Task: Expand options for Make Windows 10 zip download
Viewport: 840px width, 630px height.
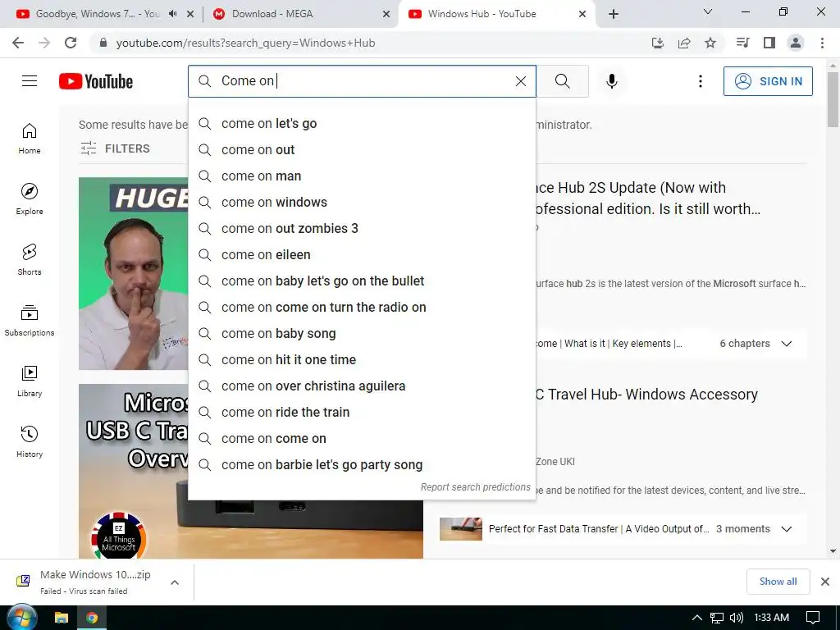Action: pyautogui.click(x=175, y=582)
